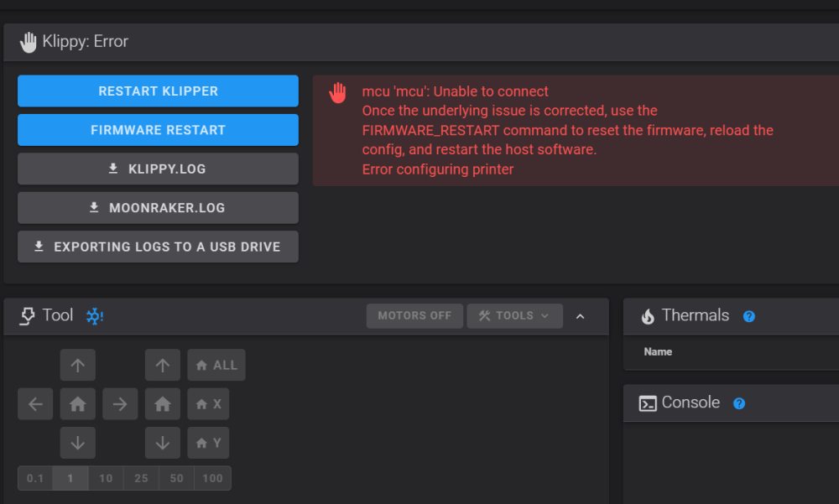The image size is (839, 504).
Task: Home XY with house icon
Action: click(77, 404)
